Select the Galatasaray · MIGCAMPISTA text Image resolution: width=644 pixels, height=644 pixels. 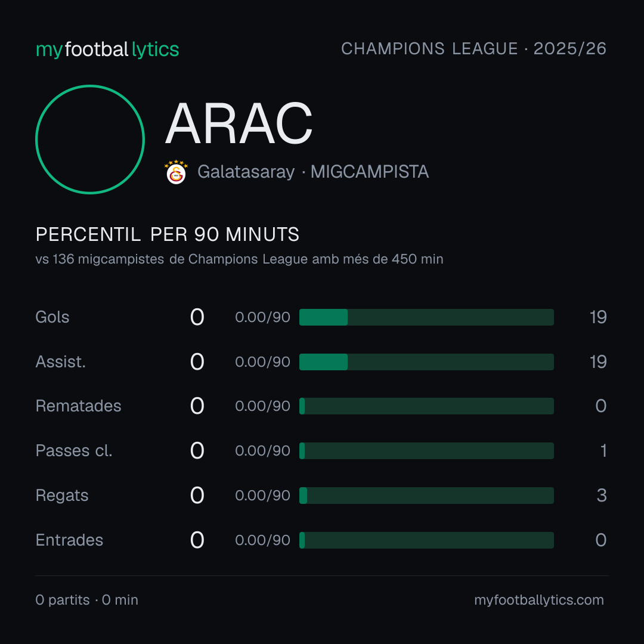click(x=313, y=172)
